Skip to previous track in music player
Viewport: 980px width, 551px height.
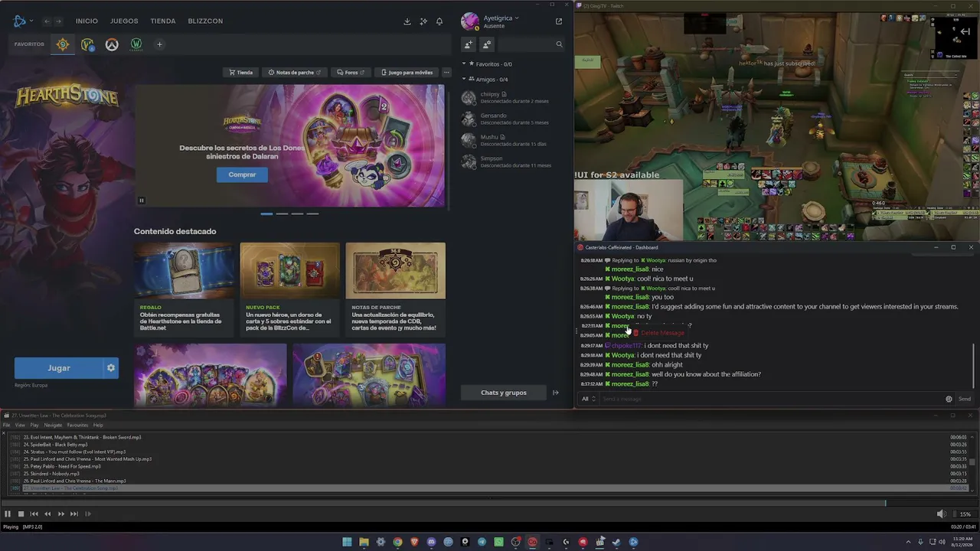tap(34, 514)
